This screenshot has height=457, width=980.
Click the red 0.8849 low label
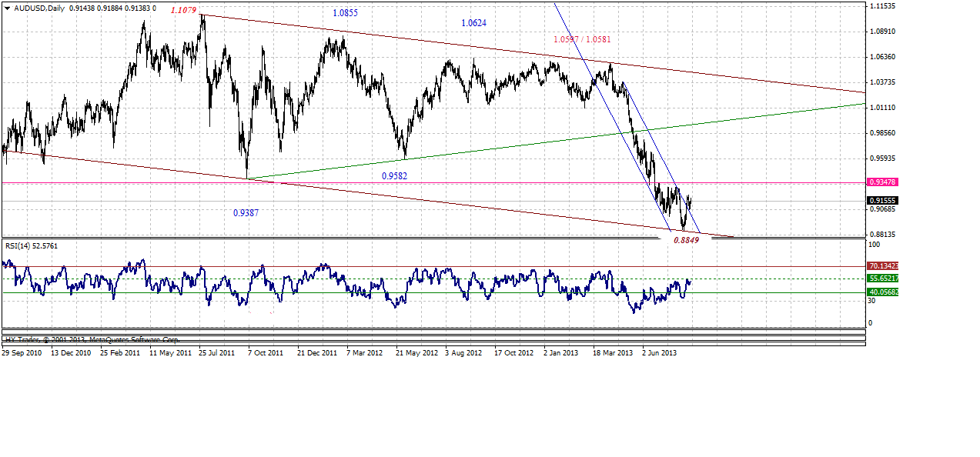click(x=686, y=240)
